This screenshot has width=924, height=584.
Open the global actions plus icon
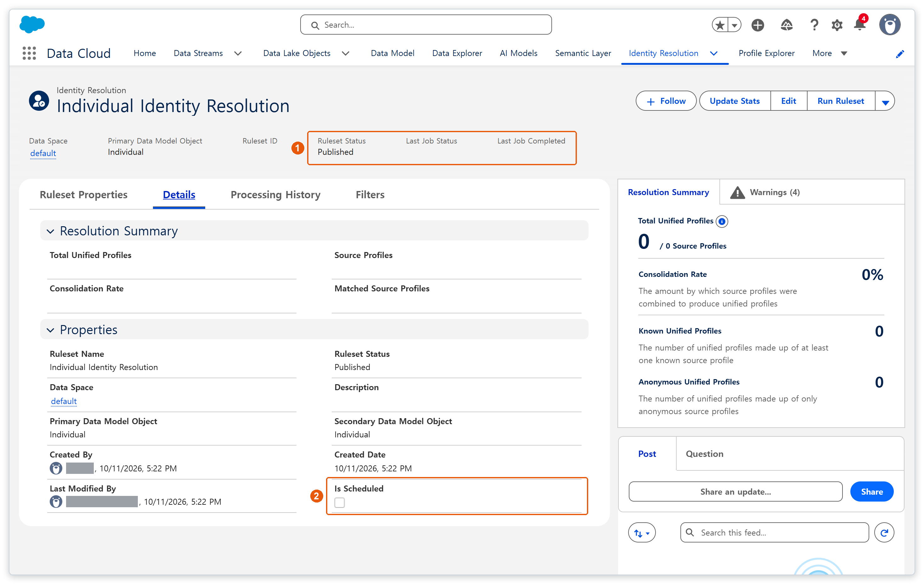(x=758, y=25)
